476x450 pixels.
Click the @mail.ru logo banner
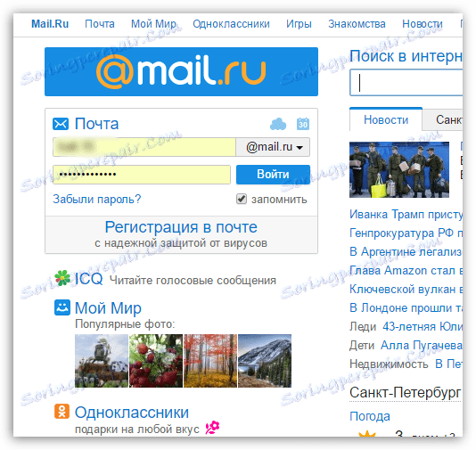click(x=181, y=71)
